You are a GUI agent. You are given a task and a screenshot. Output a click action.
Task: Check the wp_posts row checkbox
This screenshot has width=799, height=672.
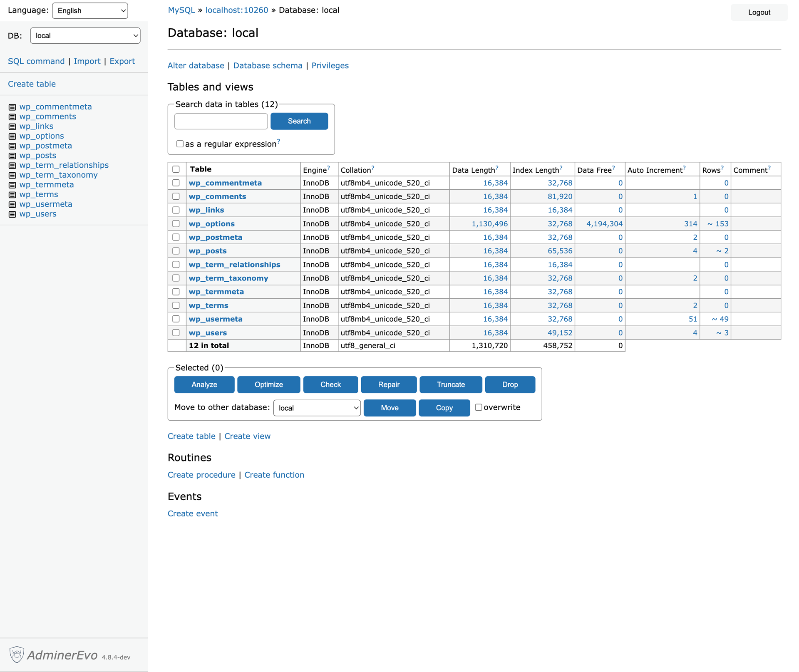pos(176,251)
